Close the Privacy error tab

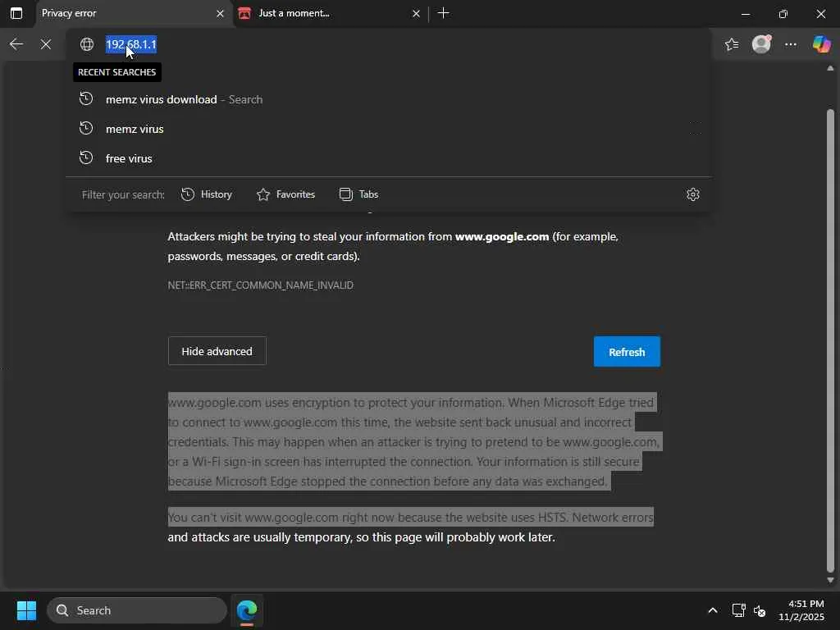[220, 13]
